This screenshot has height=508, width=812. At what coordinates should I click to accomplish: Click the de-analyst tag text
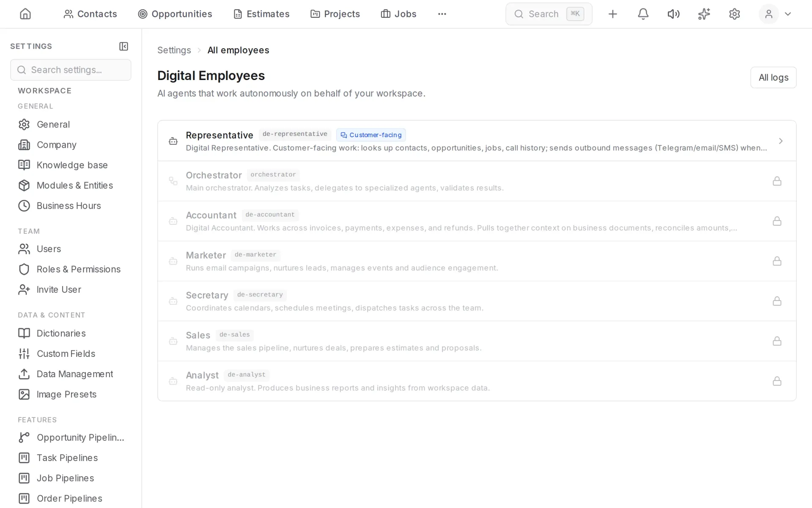(x=247, y=375)
